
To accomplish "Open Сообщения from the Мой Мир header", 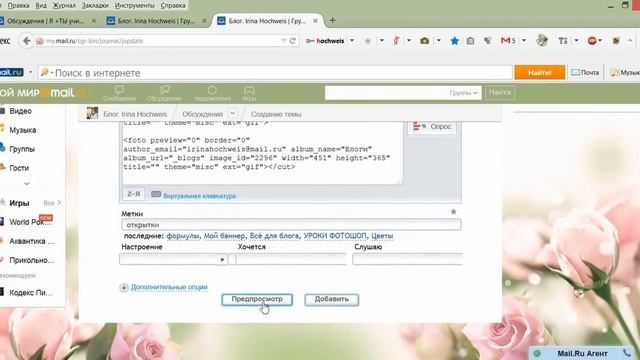I will (x=119, y=93).
